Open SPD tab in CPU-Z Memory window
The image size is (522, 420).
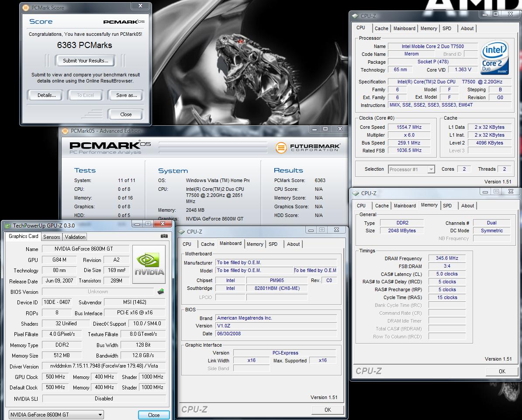coord(447,206)
